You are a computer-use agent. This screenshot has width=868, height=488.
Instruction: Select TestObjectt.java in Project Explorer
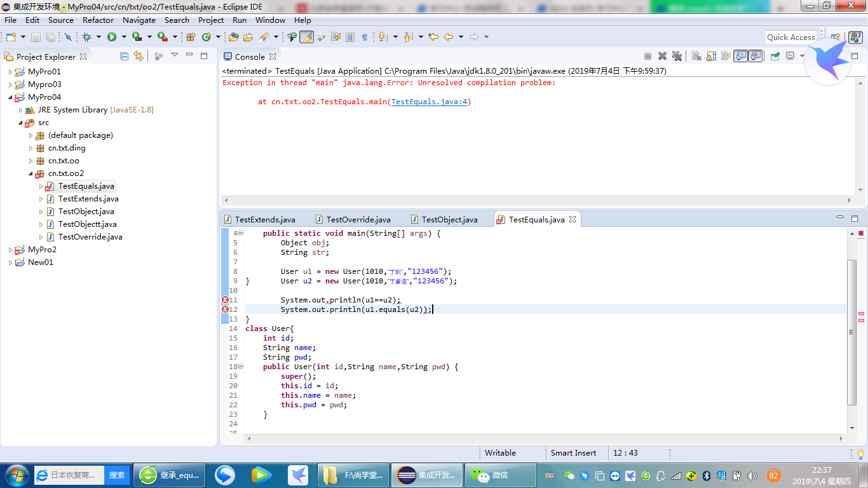pyautogui.click(x=87, y=224)
